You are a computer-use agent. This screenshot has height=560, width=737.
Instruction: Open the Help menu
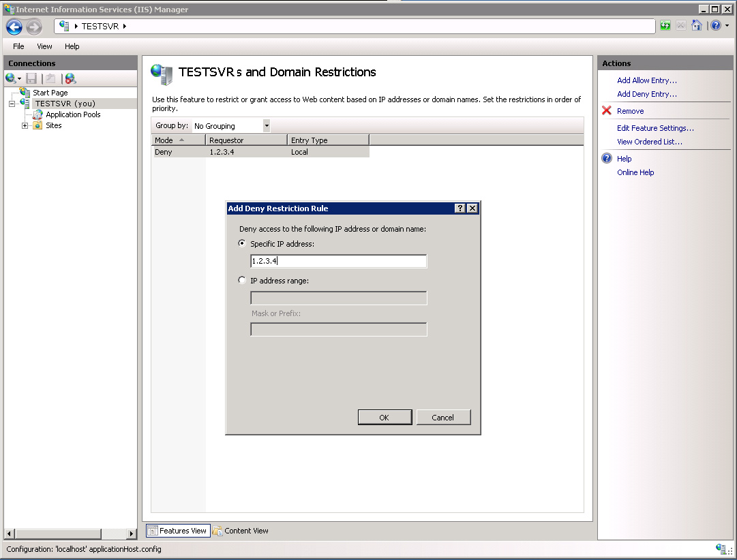[72, 46]
